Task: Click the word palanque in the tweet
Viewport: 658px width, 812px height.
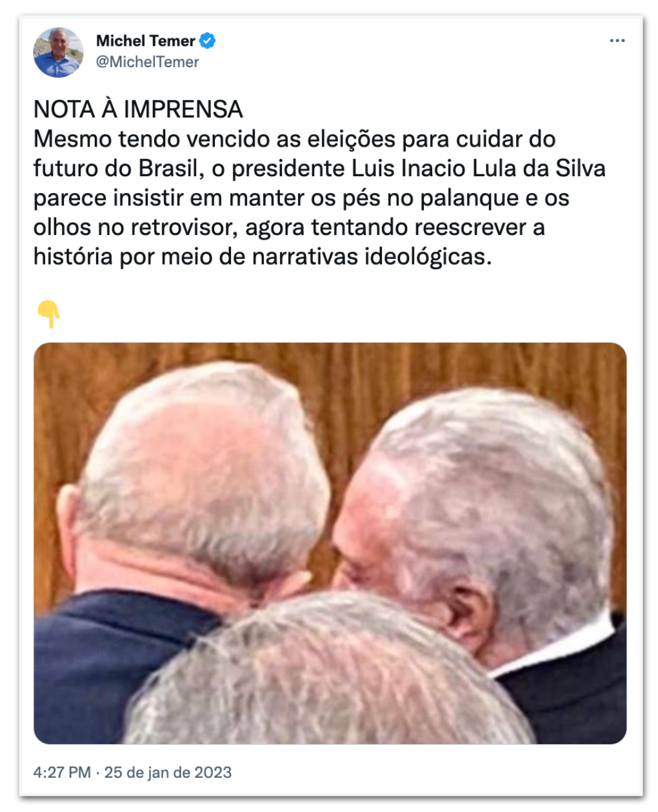Action: (469, 198)
